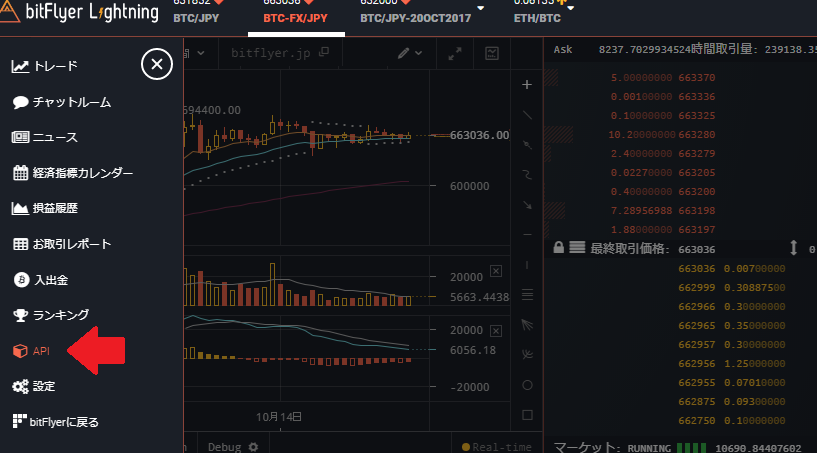Screen dimensions: 817x453
Task: Click the newspaper icon beside ニュース
Action: click(x=20, y=137)
